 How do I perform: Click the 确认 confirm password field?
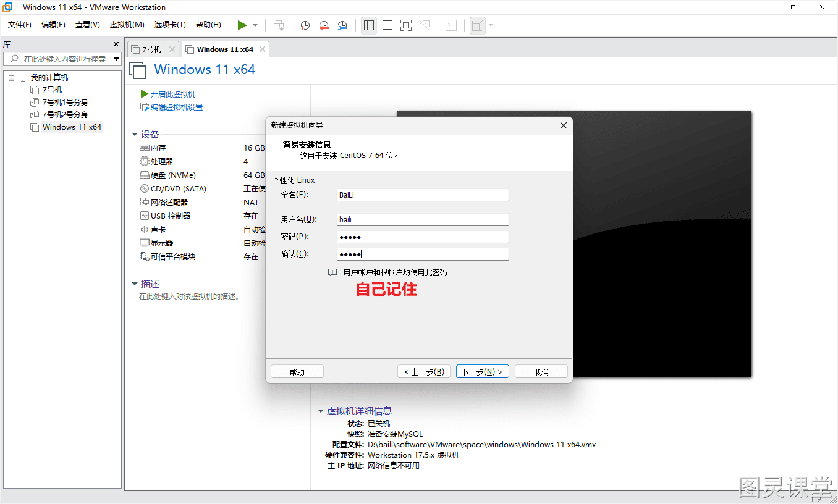click(x=423, y=254)
